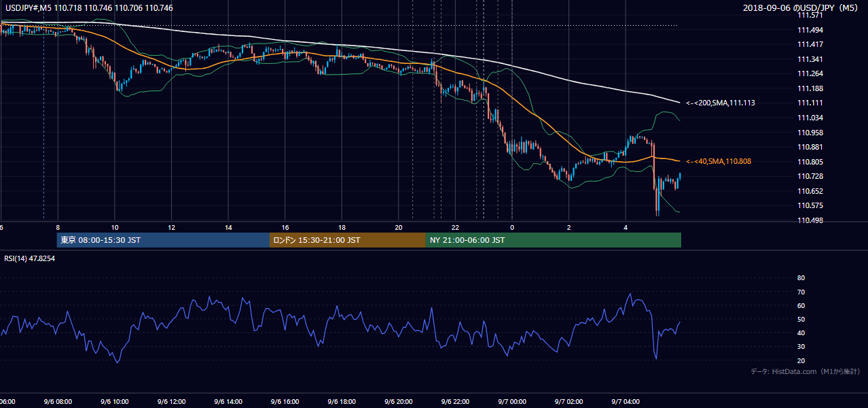The width and height of the screenshot is (868, 408).
Task: Click price axis value 110.652
Action: (x=809, y=191)
